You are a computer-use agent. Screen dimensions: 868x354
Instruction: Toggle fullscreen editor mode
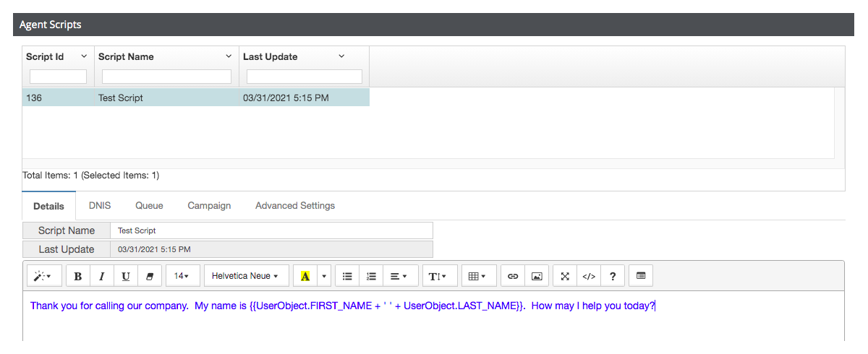coord(565,276)
